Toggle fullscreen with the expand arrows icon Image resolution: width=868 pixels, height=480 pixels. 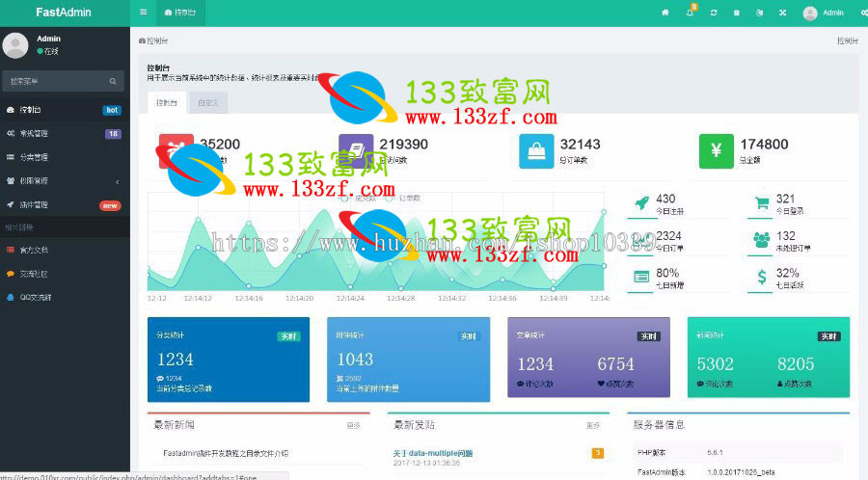783,13
